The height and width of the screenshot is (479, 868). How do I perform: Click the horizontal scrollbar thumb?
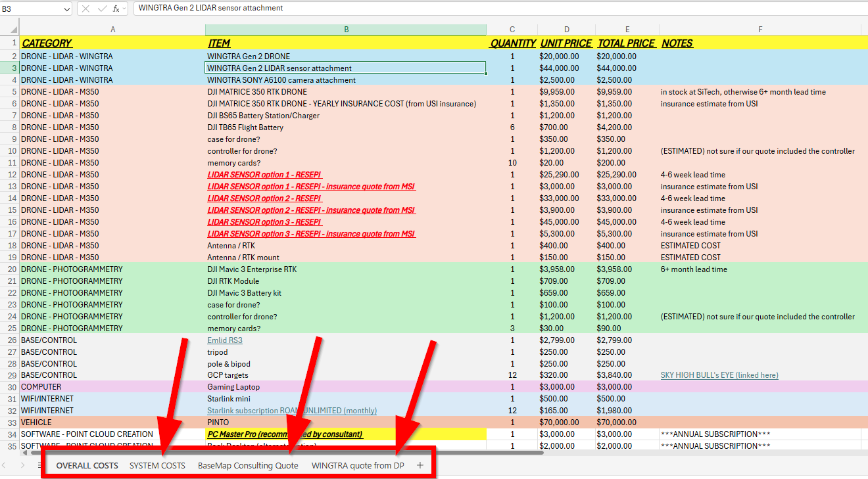coord(286,452)
